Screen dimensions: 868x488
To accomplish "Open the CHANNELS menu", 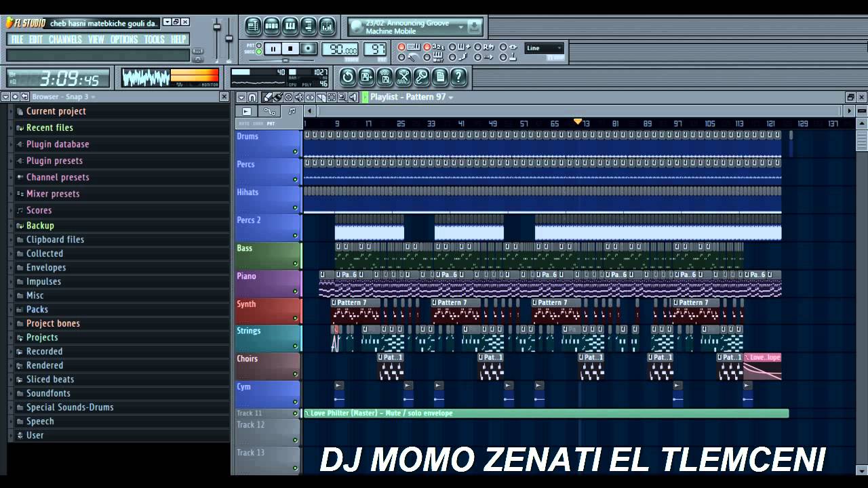I will (x=66, y=39).
